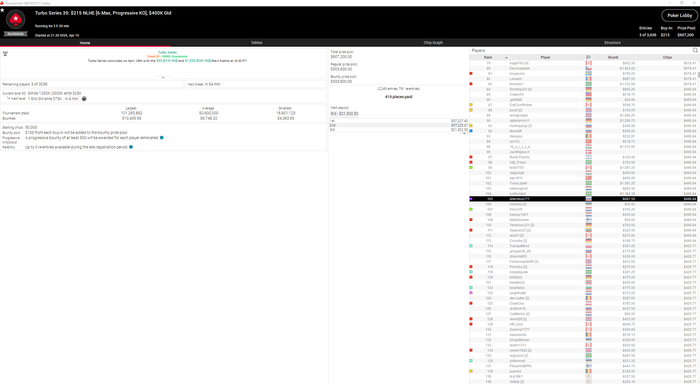Click the flag icon on rank 80 row
Screen dimensions: 700x384
(588, 68)
